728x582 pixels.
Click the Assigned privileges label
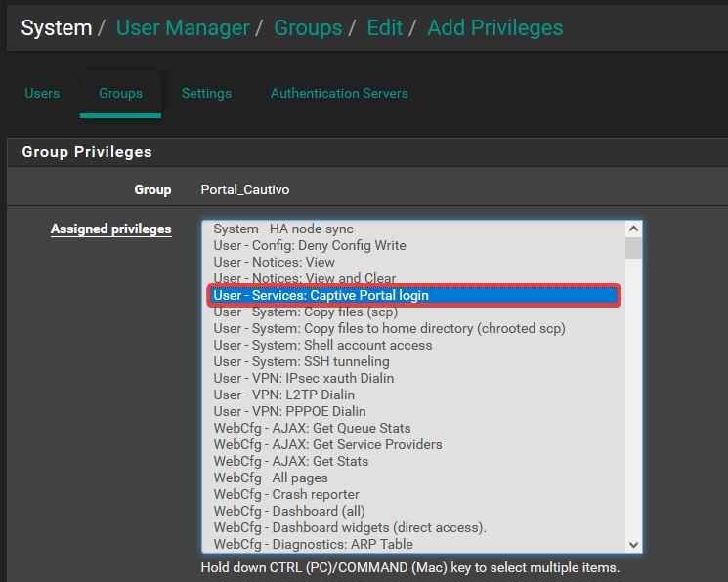110,229
